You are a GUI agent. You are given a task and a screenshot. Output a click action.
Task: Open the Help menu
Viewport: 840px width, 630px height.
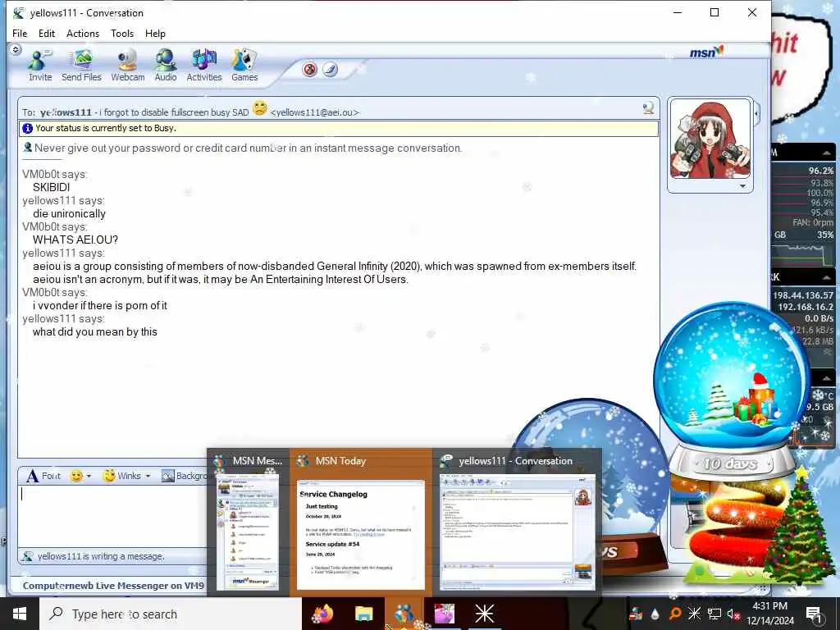(155, 33)
